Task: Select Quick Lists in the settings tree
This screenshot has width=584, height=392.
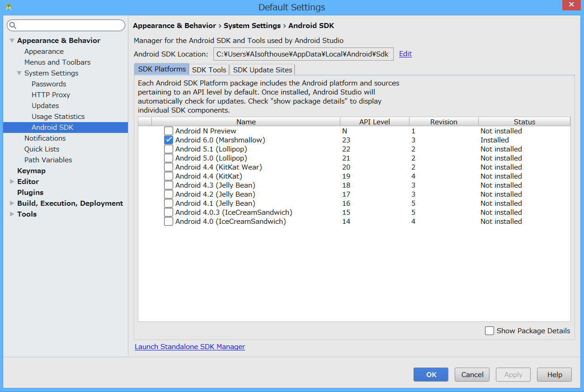Action: 42,149
